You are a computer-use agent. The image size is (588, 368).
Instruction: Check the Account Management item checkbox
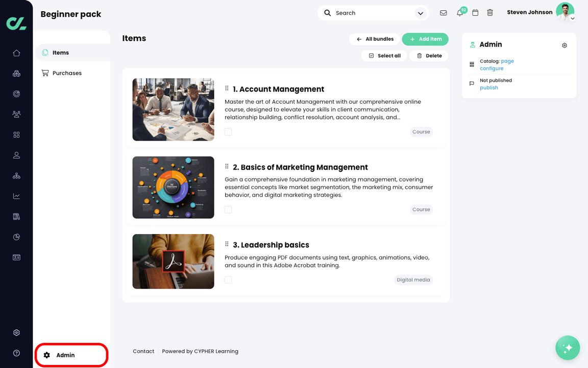pos(228,132)
